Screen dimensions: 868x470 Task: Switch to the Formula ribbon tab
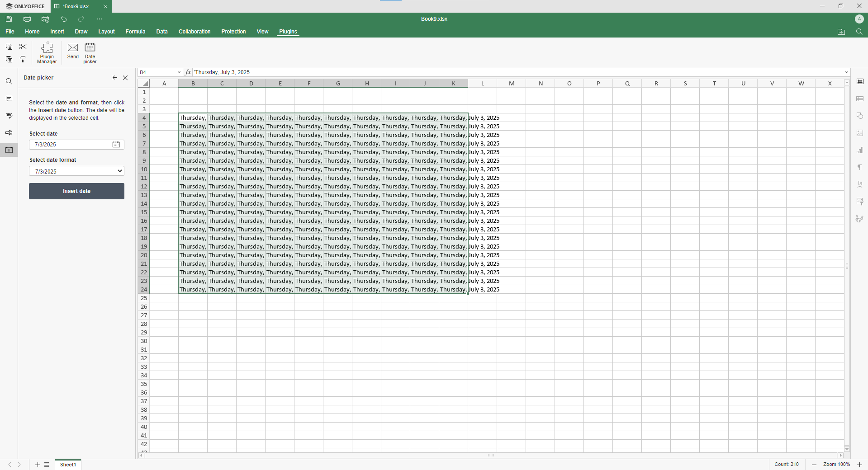[x=135, y=32]
